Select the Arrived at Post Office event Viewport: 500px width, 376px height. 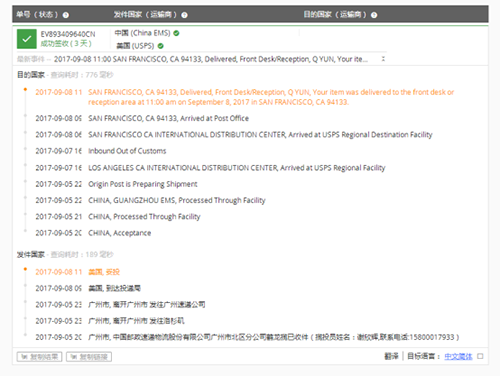tap(142, 118)
